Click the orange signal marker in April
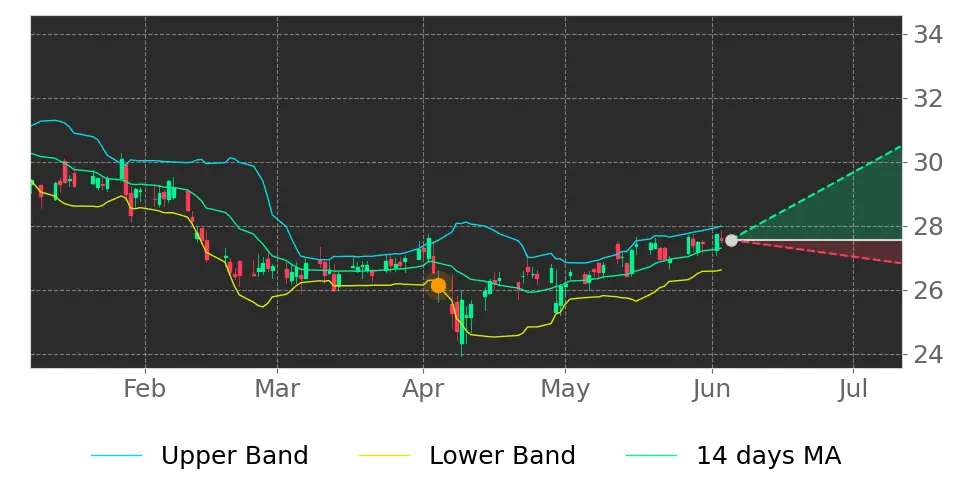972x486 pixels. (438, 286)
